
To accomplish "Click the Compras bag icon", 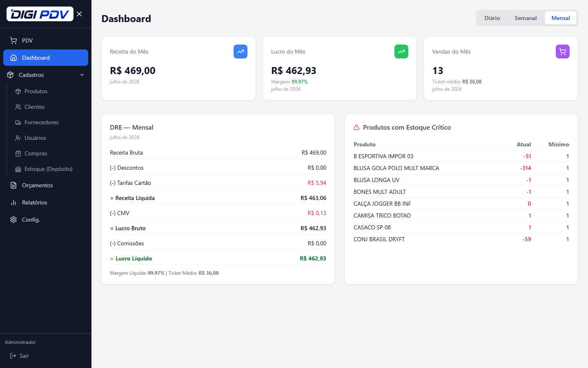I will (18, 153).
